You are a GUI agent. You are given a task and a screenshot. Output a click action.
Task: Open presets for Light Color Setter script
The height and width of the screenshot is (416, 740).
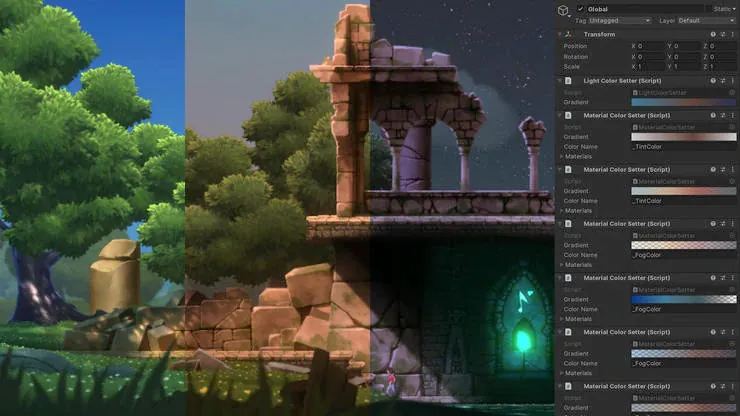pos(723,80)
